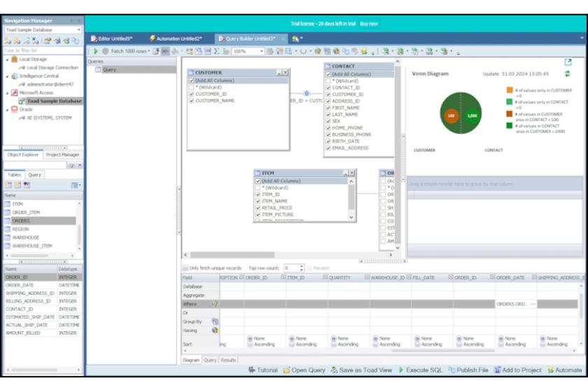Open the Fetch 1000 rows dropdown
This screenshot has width=588, height=392.
coord(149,51)
